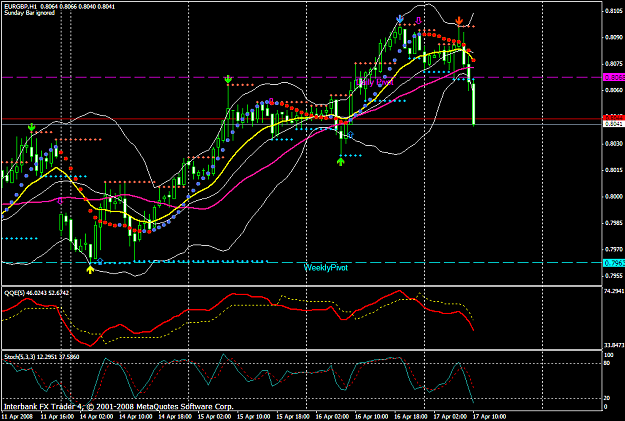The image size is (625, 421).
Task: Select the hollow blue arrow beside the yellow up arrow
Action: [100, 261]
